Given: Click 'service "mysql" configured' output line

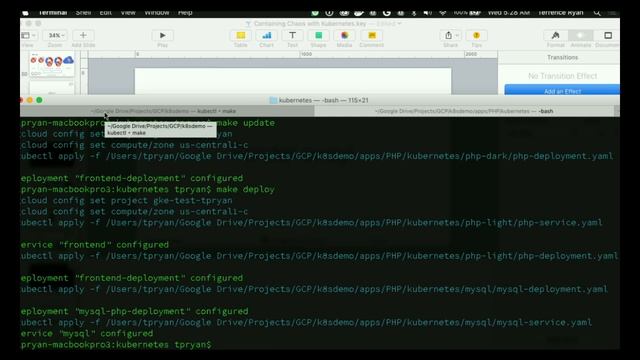Looking at the screenshot, I should 87,333.
